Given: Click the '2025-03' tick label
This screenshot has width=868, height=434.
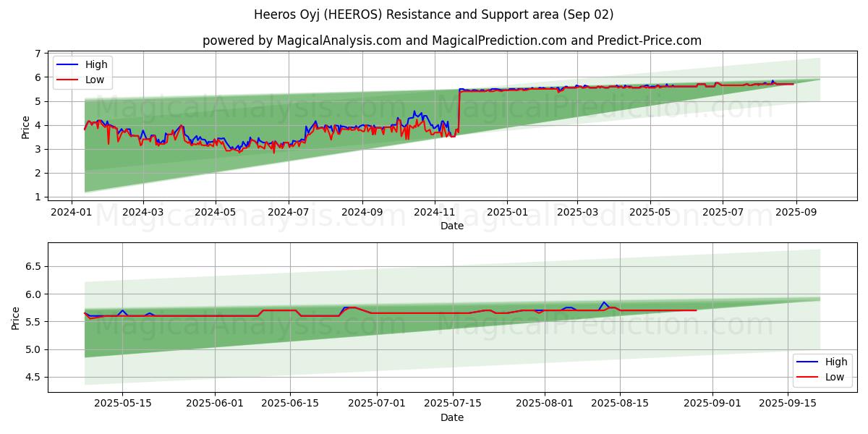Looking at the screenshot, I should (x=577, y=211).
